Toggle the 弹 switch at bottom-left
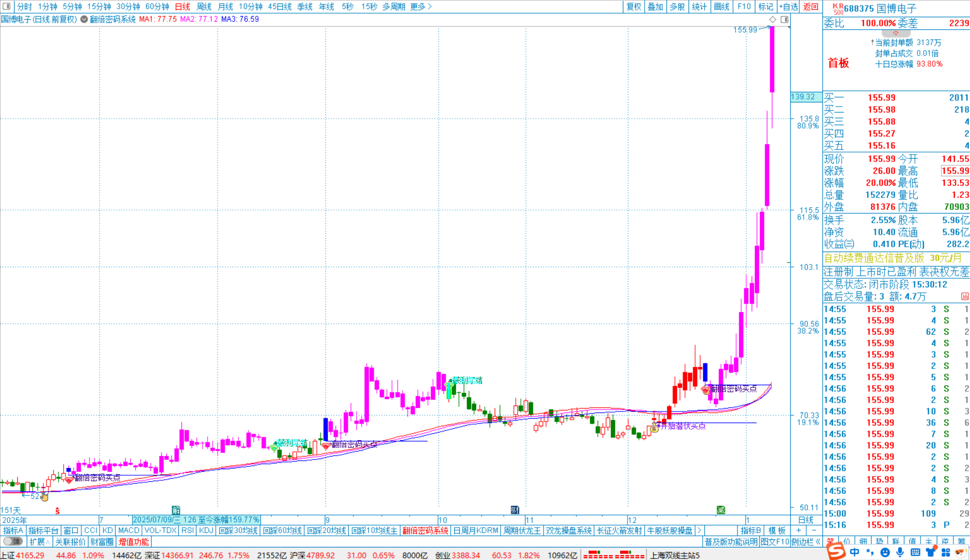Image resolution: width=970 pixels, height=560 pixels. pyautogui.click(x=13, y=541)
